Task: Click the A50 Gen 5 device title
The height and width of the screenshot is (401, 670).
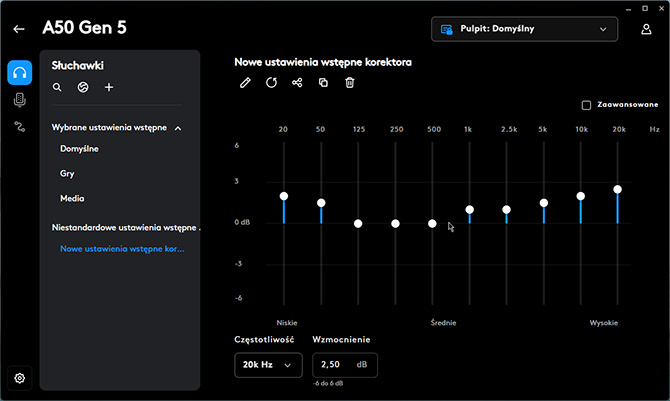Action: [x=85, y=28]
